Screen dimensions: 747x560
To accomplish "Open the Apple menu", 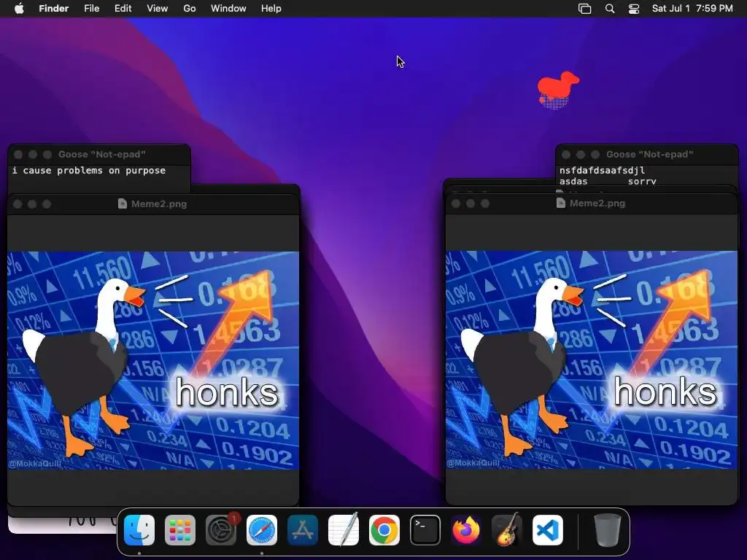I will pyautogui.click(x=19, y=9).
